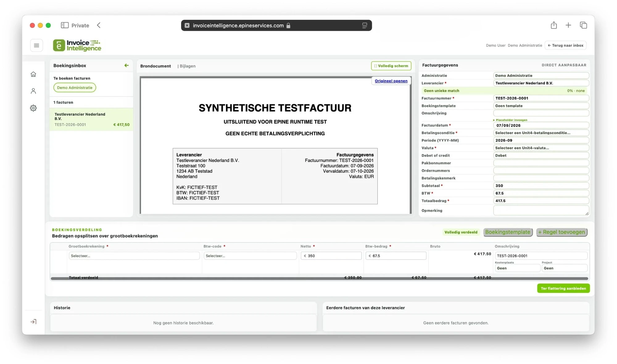
Task: Open the hamburger menu button
Action: [36, 46]
